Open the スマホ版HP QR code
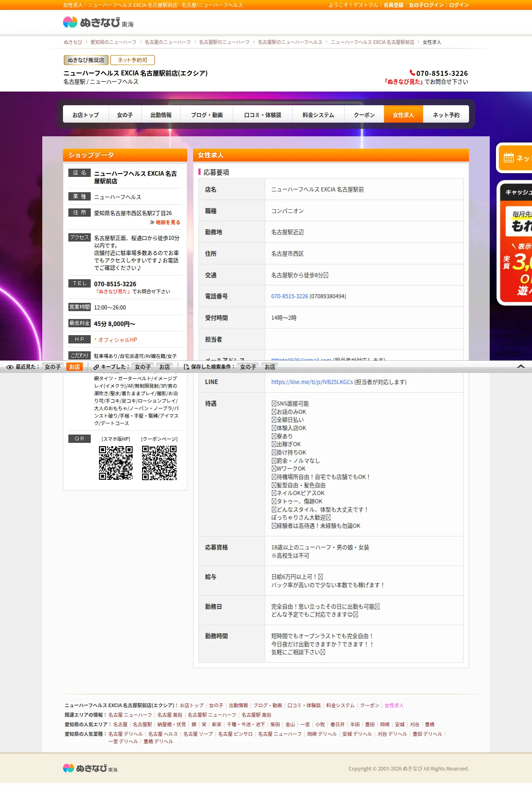The image size is (532, 795). pyautogui.click(x=116, y=463)
